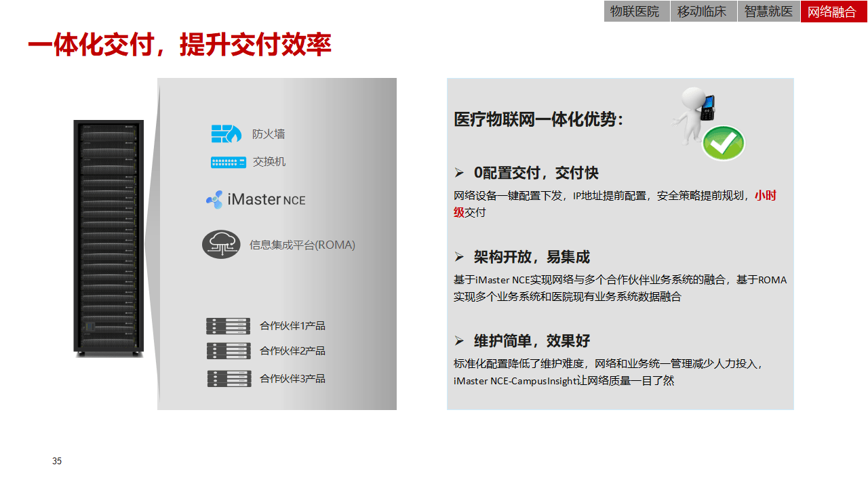This screenshot has width=868, height=488.
Task: Click the 维护简单，效果好 heading
Action: point(532,341)
